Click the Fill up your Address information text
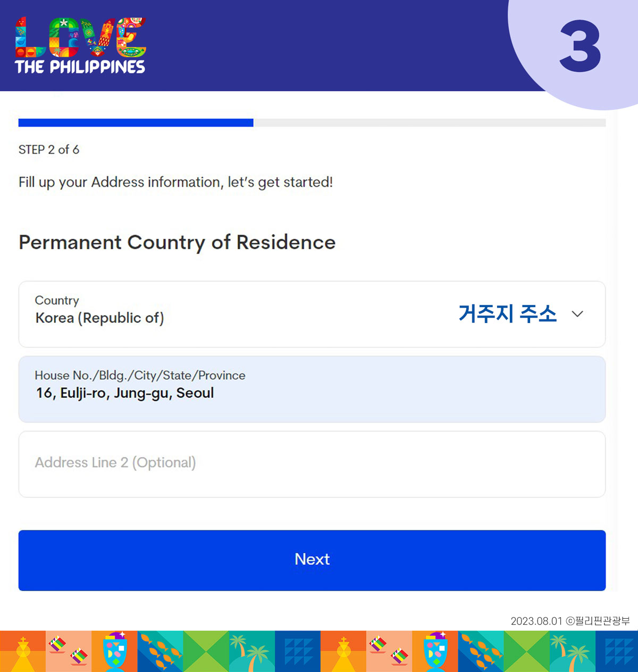This screenshot has height=672, width=638. (x=175, y=182)
